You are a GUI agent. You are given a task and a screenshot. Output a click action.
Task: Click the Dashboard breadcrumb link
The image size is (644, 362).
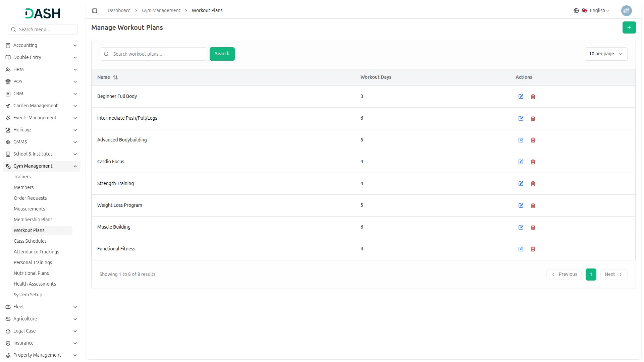tap(119, 11)
